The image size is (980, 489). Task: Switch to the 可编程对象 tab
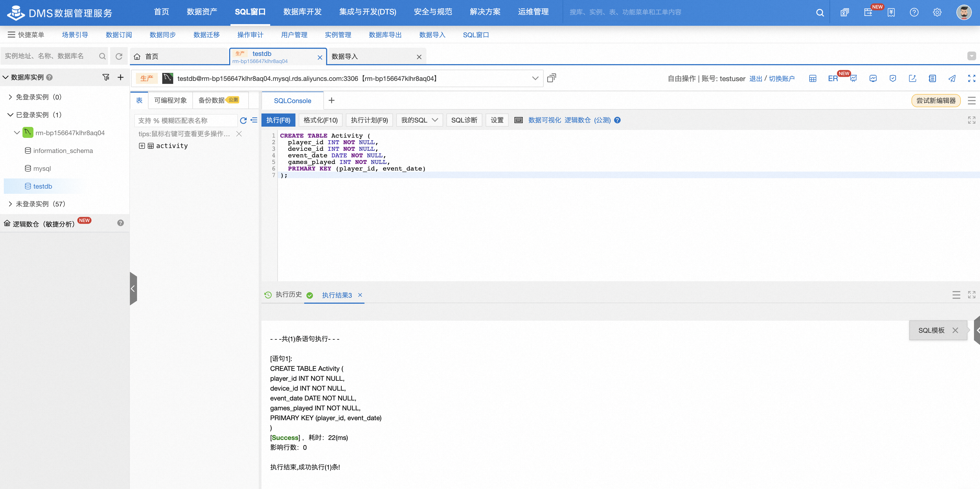click(x=170, y=101)
